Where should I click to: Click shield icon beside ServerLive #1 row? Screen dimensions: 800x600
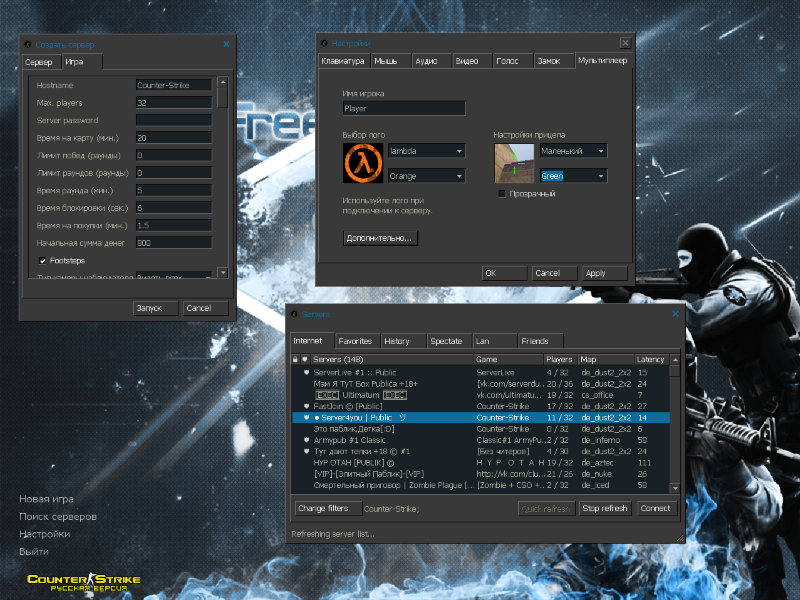[306, 372]
